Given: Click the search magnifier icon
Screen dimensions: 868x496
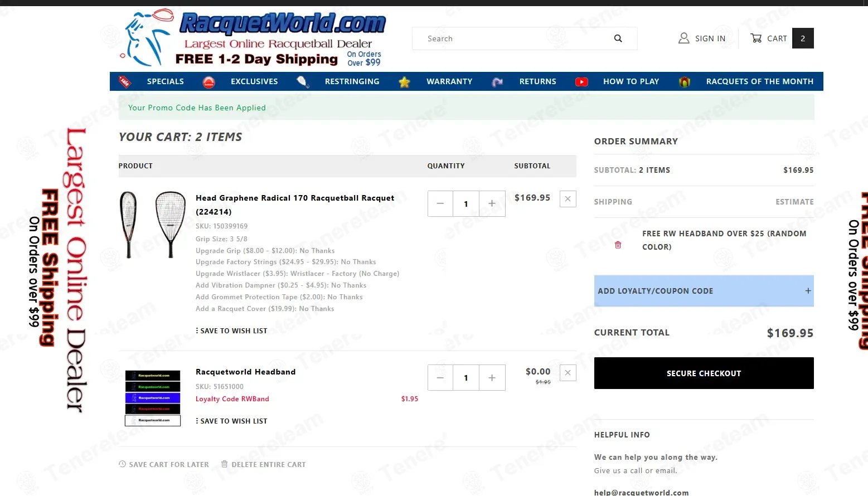Looking at the screenshot, I should [x=618, y=38].
